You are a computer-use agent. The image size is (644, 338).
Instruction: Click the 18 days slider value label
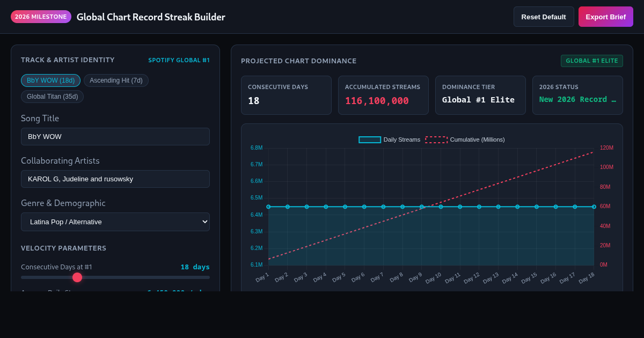pyautogui.click(x=195, y=267)
